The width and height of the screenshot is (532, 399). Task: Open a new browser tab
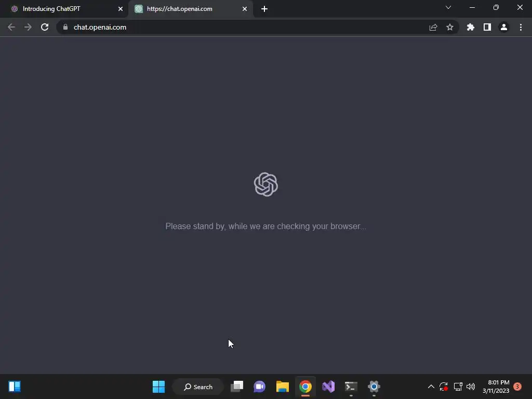pyautogui.click(x=264, y=9)
